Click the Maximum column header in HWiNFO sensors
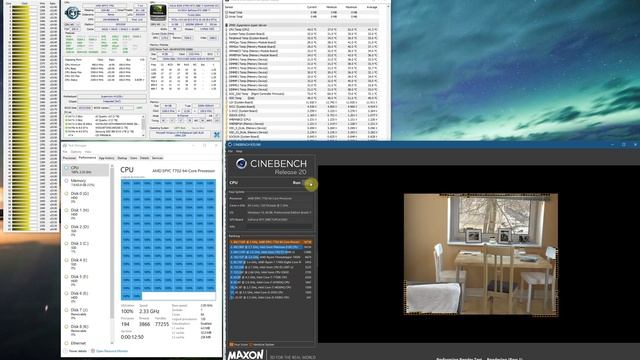The image size is (640, 360). (x=351, y=7)
